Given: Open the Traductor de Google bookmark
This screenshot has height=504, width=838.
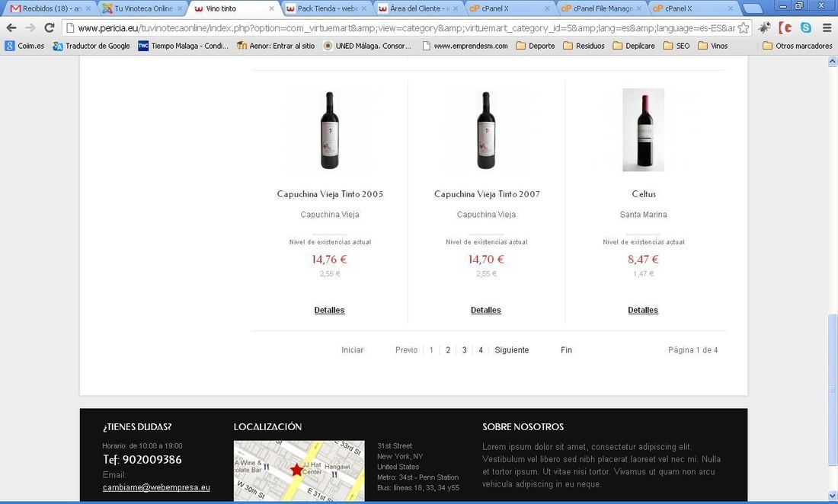Looking at the screenshot, I should [91, 46].
